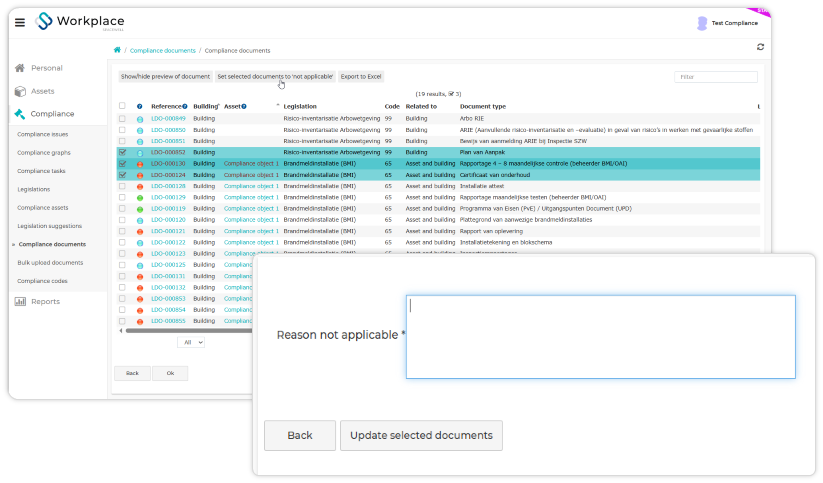Click green status icon of LDO-000129
The height and width of the screenshot is (483, 823).
140,198
